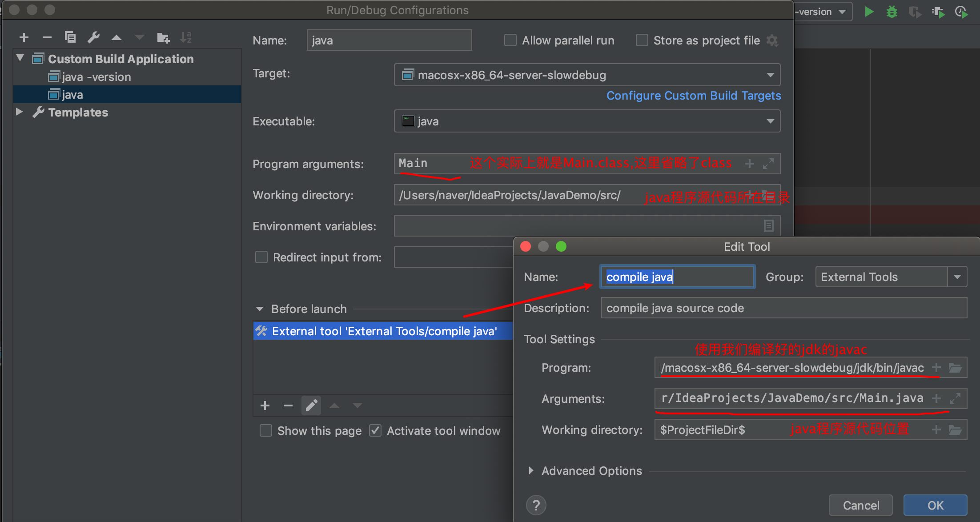The image size is (980, 522).
Task: Enable Redirect input from
Action: coord(261,257)
